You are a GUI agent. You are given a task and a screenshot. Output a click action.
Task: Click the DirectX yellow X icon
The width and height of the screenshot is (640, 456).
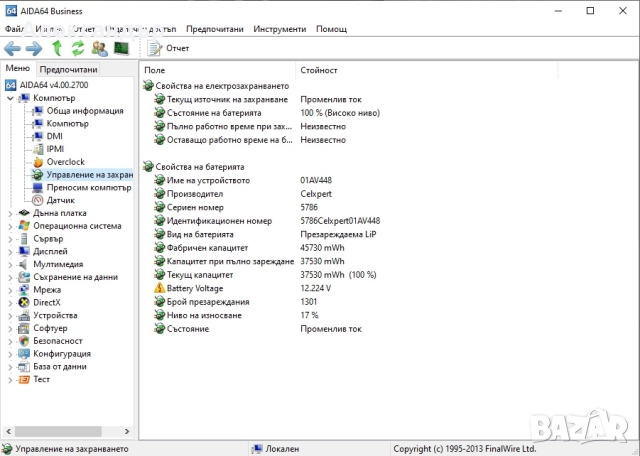pos(24,303)
